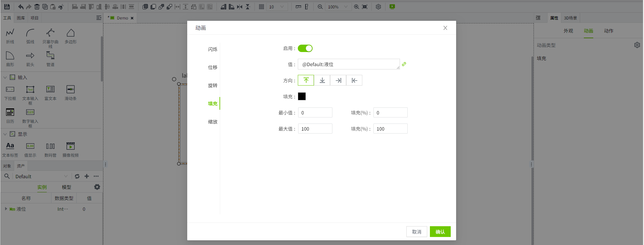Click the green link icon beside value field
644x245 pixels.
tap(404, 64)
